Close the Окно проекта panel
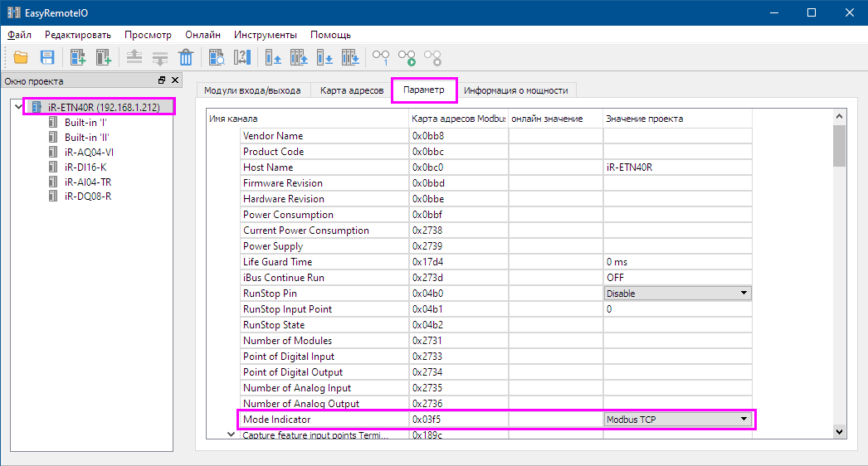 tap(175, 80)
